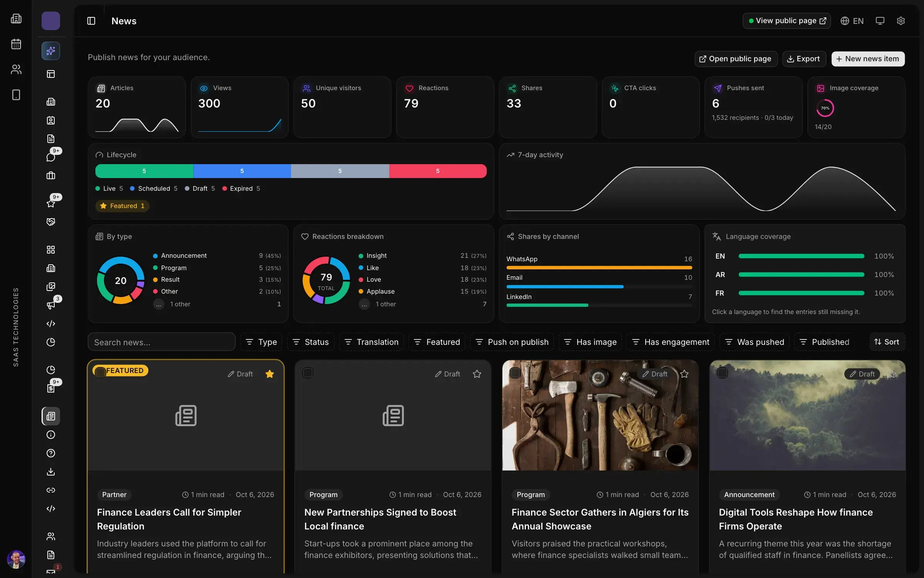Filter by the Featured 1 chip in Lifecycle
This screenshot has height=578, width=924.
coord(122,206)
